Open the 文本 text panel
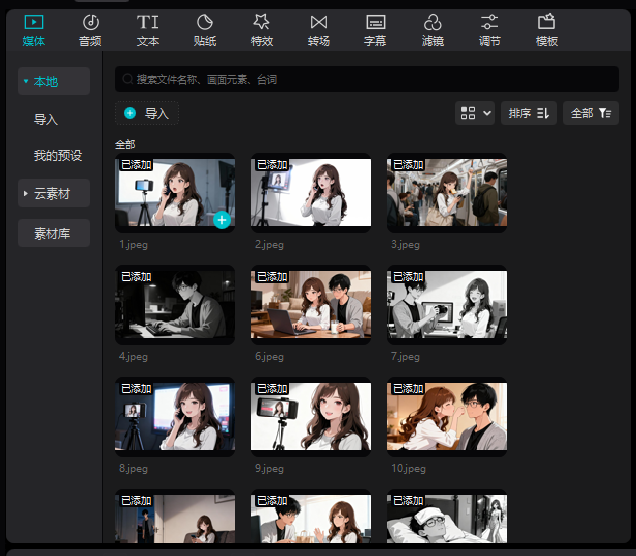This screenshot has height=556, width=636. 147,30
